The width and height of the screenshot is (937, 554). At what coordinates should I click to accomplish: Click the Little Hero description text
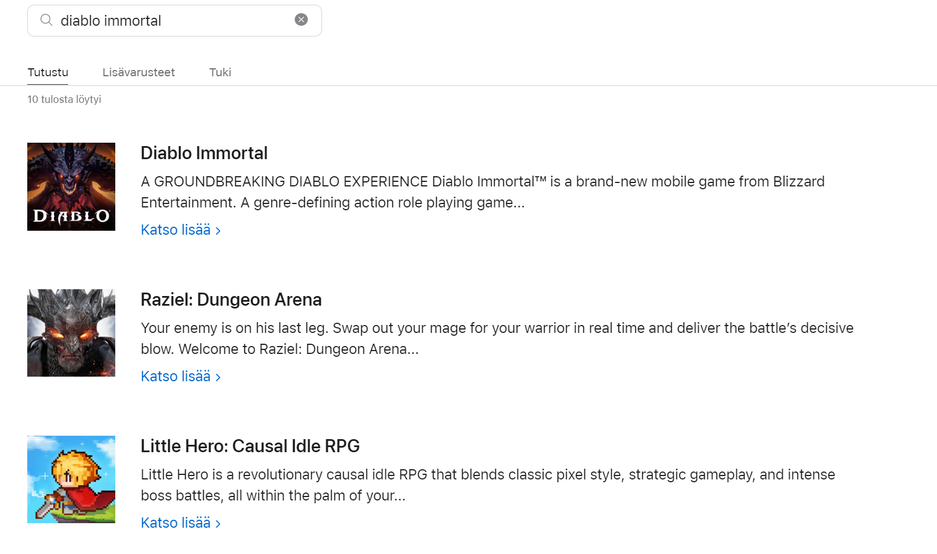[x=488, y=485]
